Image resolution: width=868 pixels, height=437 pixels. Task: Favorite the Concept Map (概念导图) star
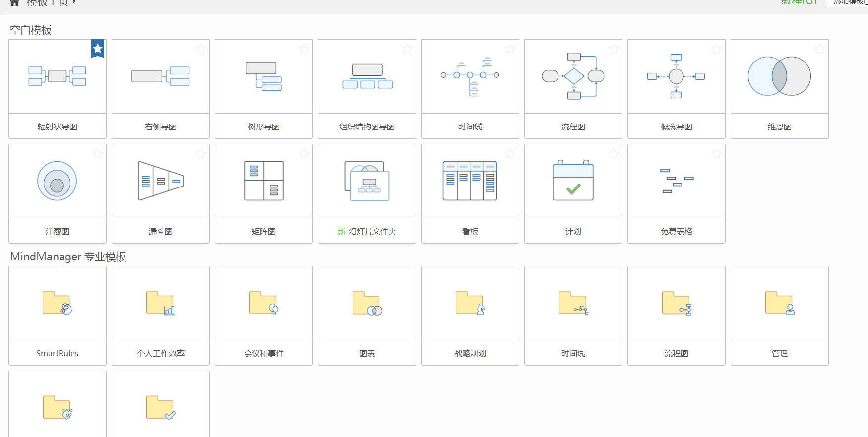point(717,49)
